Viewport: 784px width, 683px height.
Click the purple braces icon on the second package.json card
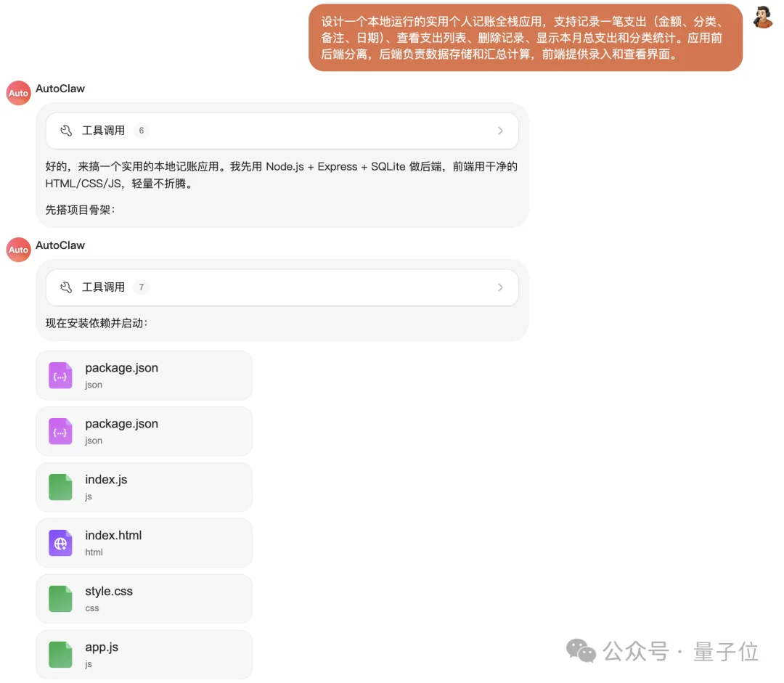pos(60,430)
